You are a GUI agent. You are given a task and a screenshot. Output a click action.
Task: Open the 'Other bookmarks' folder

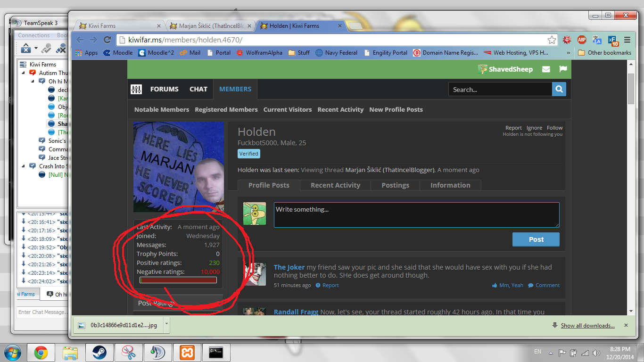click(x=604, y=53)
